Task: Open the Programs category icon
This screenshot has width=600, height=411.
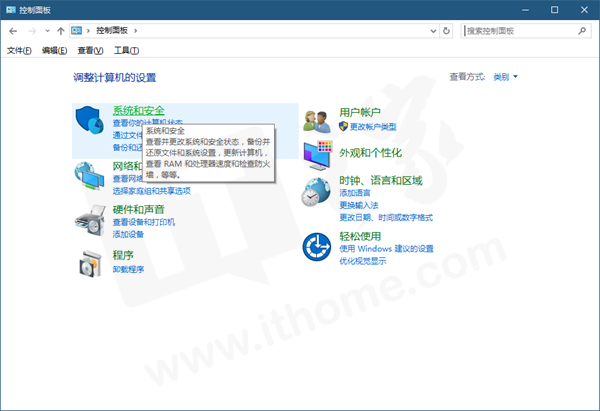Action: click(x=91, y=264)
